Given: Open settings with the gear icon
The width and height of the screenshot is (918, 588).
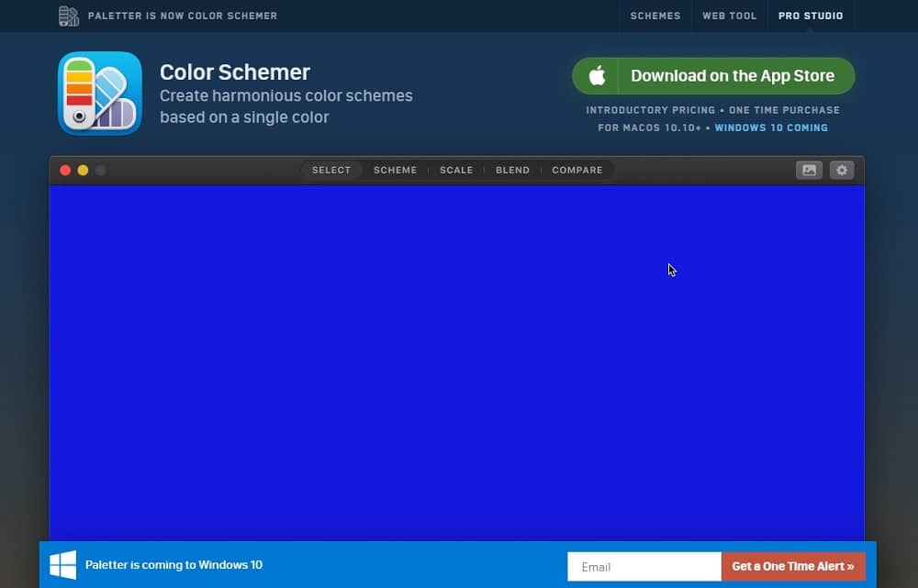Looking at the screenshot, I should coord(842,171).
